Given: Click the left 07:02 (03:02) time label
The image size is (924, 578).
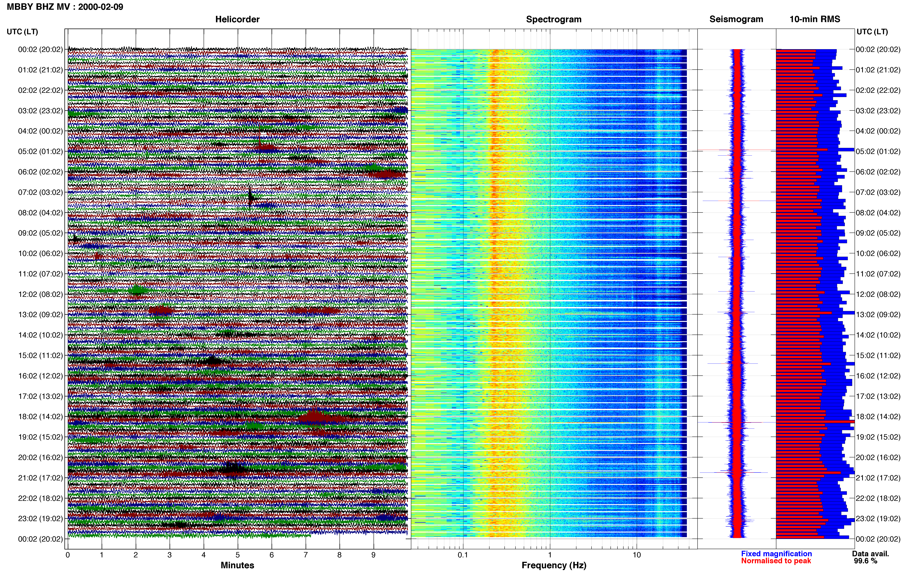Looking at the screenshot, I should 40,192.
